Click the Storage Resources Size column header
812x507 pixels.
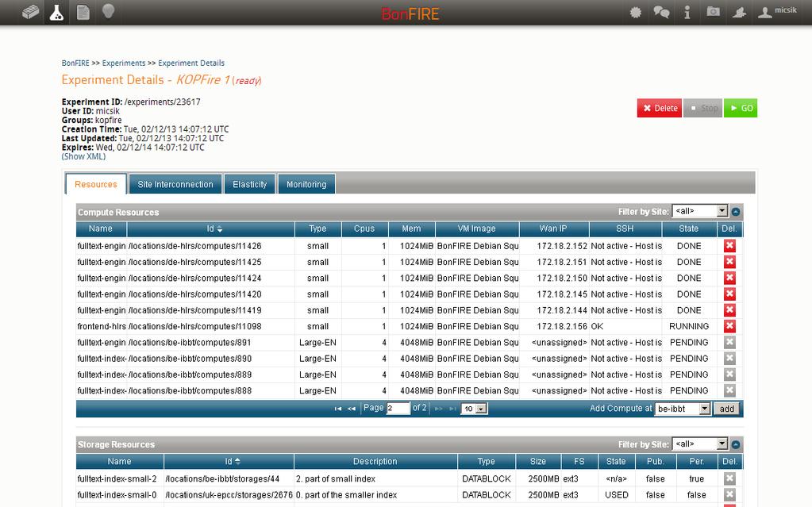(538, 462)
